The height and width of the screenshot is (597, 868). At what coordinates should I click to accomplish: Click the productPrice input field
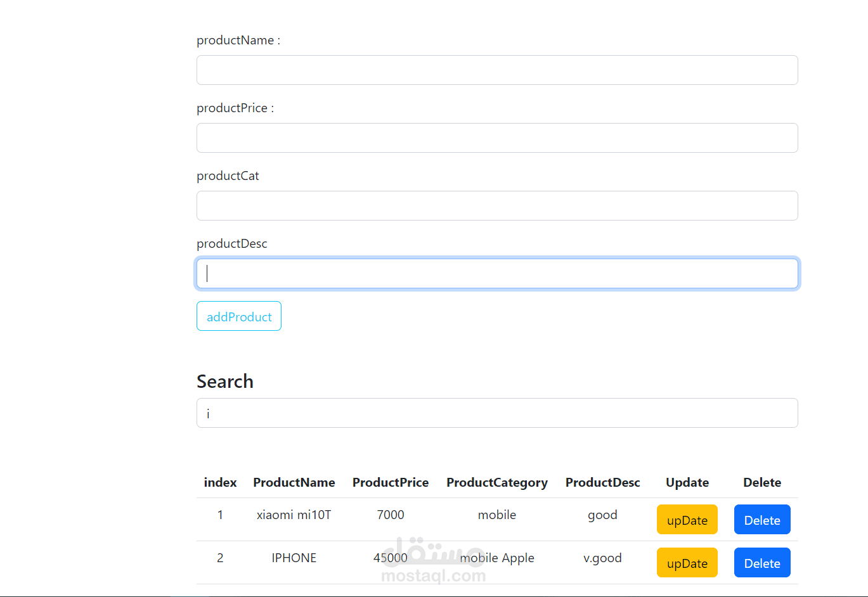[x=497, y=138]
